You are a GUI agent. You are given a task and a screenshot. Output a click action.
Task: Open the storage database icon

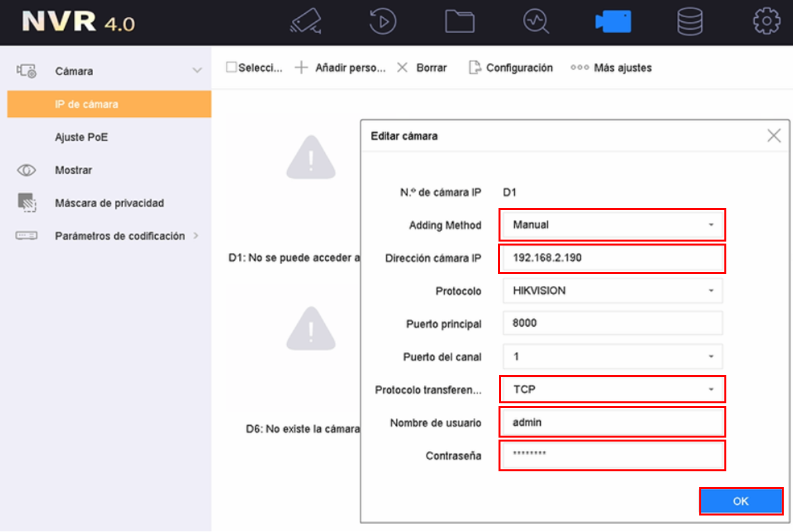[690, 22]
